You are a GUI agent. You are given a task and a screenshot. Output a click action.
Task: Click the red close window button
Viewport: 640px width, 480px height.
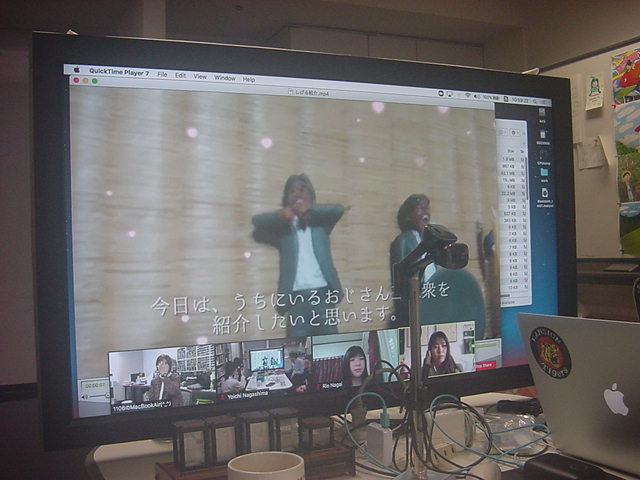pyautogui.click(x=76, y=80)
